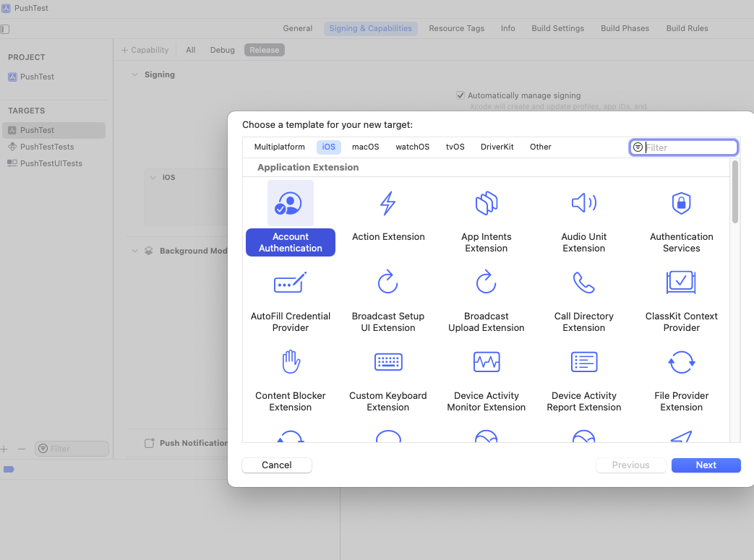Select the Action Extension template
Screen dimensions: 754x560
(388, 203)
